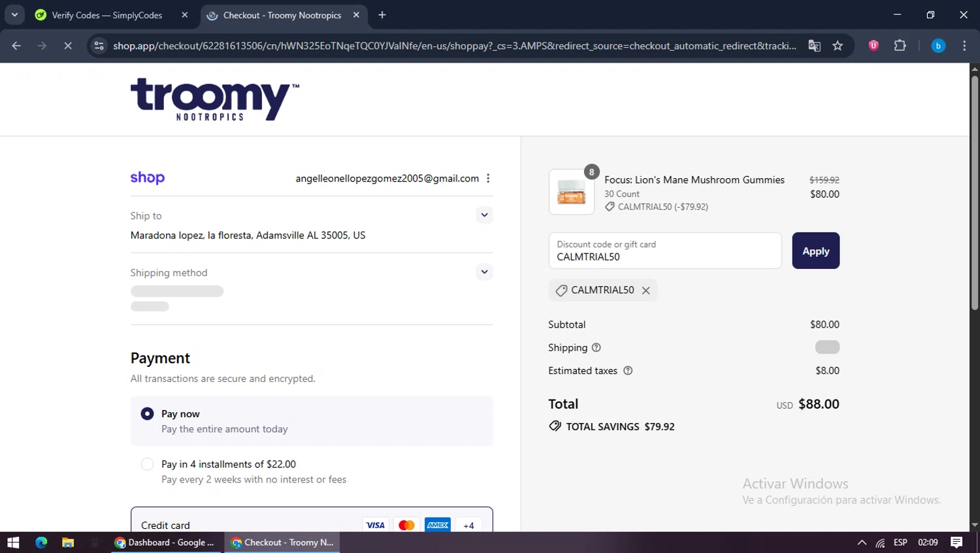Viewport: 980px width, 553px height.
Task: Click the Total $88.00 amount
Action: click(819, 404)
